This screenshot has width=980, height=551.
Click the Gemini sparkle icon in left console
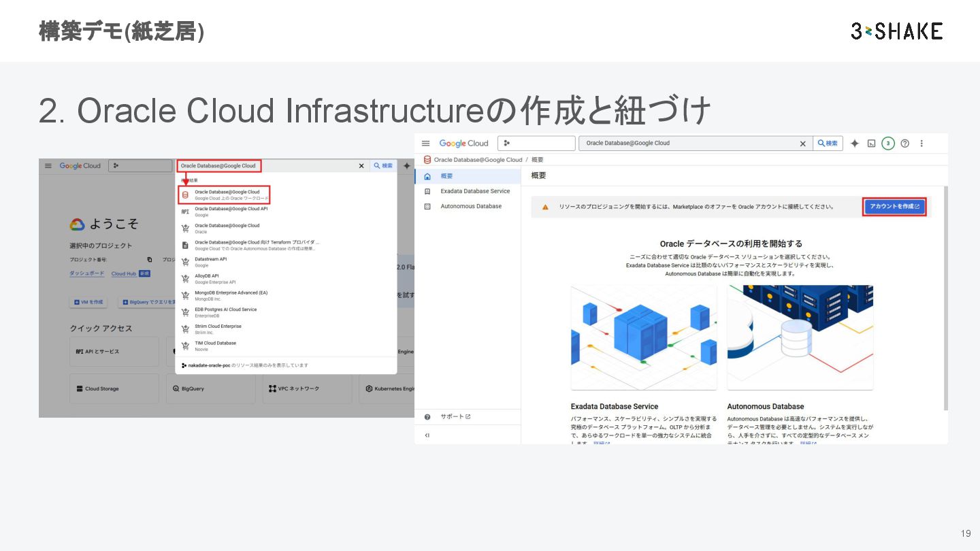click(x=407, y=165)
